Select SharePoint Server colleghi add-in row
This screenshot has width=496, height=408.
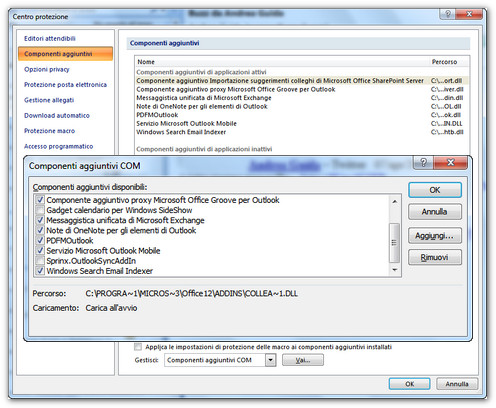click(x=302, y=81)
